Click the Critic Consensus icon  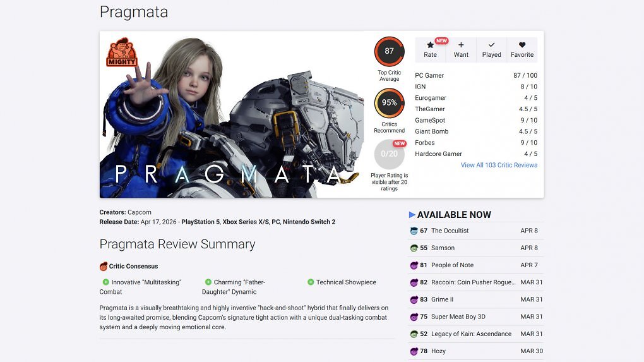click(x=104, y=266)
